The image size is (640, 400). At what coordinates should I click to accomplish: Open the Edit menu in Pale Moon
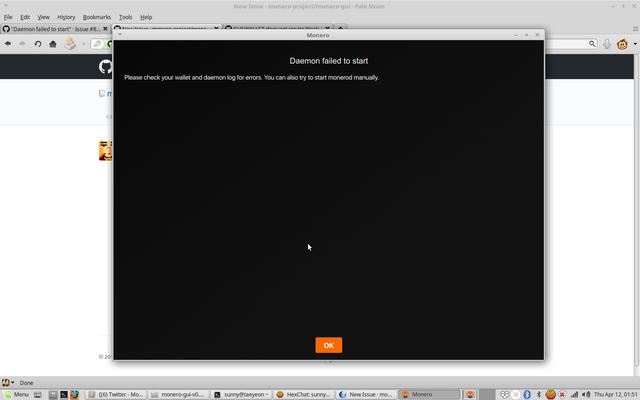pyautogui.click(x=25, y=17)
